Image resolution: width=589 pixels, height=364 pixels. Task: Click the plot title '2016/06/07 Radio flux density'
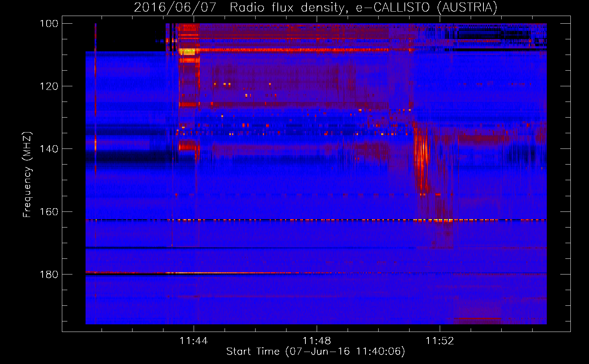(x=315, y=7)
